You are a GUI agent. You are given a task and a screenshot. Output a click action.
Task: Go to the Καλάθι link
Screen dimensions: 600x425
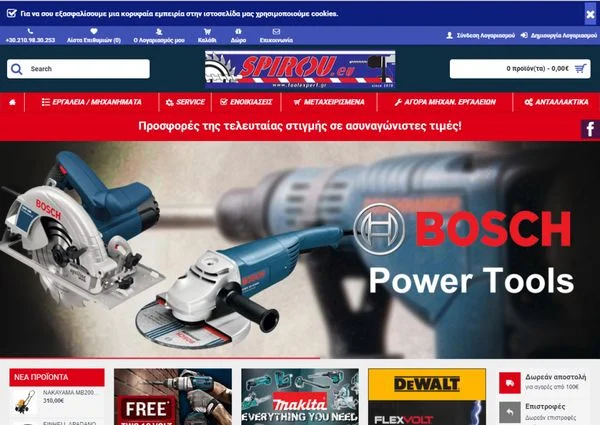(x=207, y=40)
